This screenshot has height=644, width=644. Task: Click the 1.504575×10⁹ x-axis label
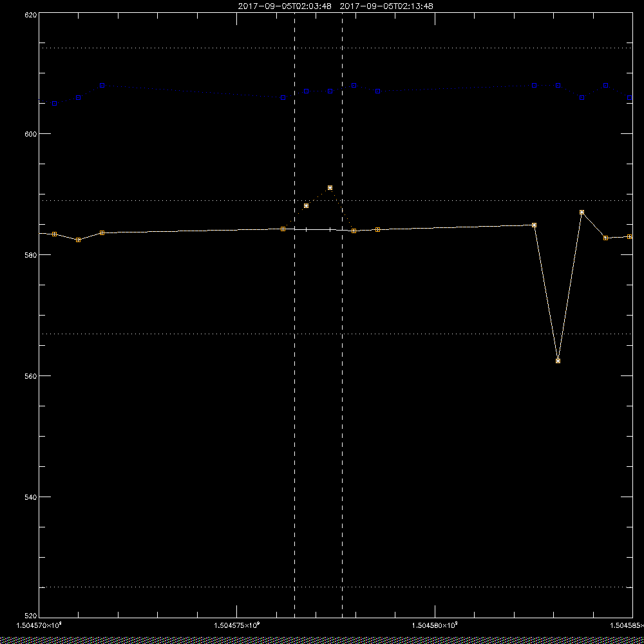(x=237, y=625)
